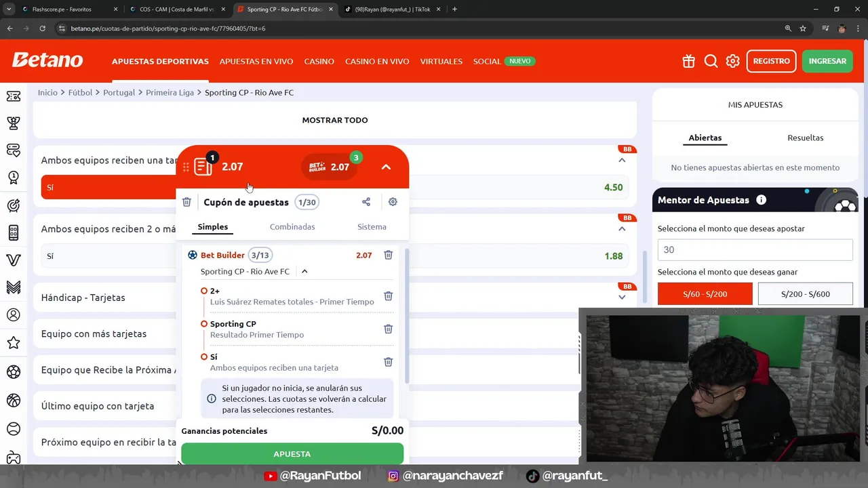Click the betslip counter icon showing 1
The height and width of the screenshot is (488, 868).
(x=203, y=165)
